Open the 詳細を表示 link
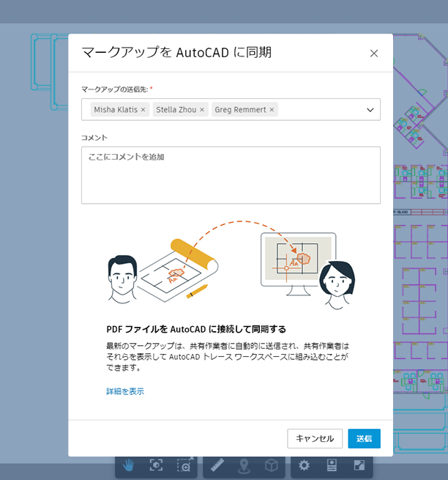 tap(125, 391)
